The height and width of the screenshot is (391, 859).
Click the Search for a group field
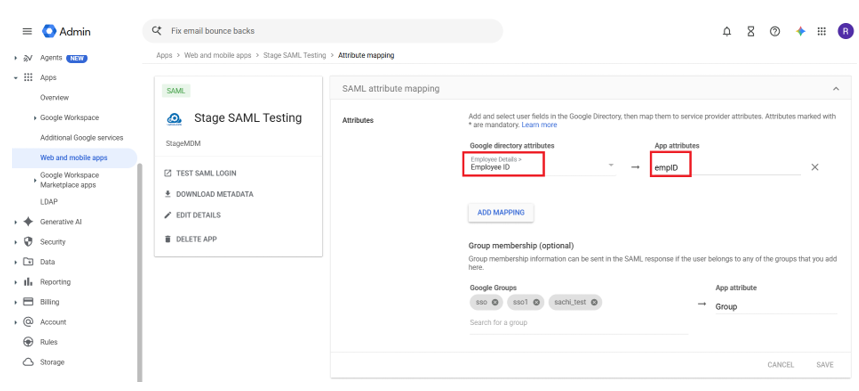tap(579, 323)
